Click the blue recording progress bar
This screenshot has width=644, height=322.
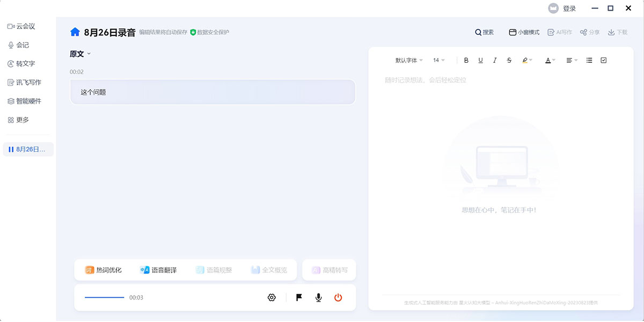(104, 297)
